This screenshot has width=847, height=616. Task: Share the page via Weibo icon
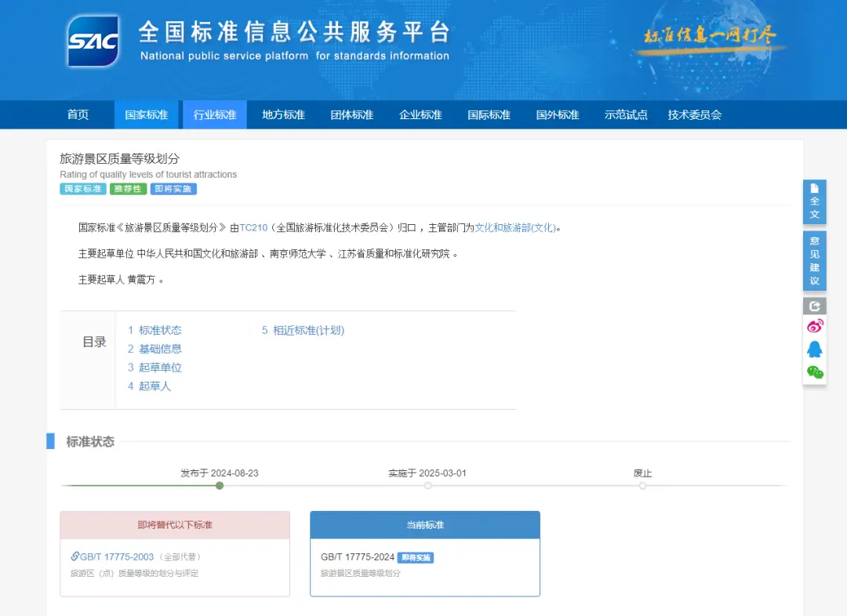(x=815, y=326)
